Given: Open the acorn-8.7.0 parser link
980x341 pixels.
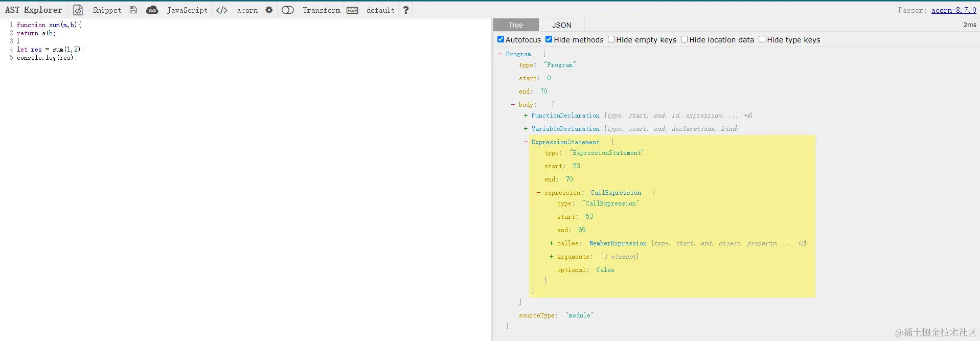Looking at the screenshot, I should [x=953, y=10].
